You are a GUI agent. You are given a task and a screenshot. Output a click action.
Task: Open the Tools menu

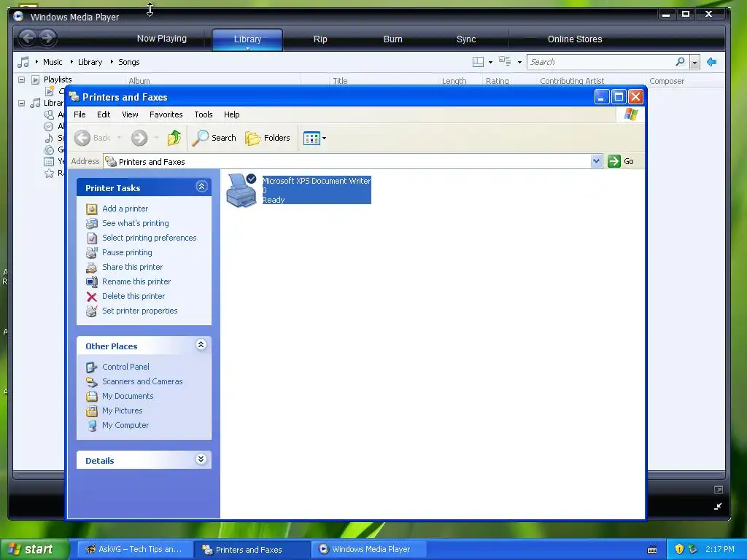[203, 114]
